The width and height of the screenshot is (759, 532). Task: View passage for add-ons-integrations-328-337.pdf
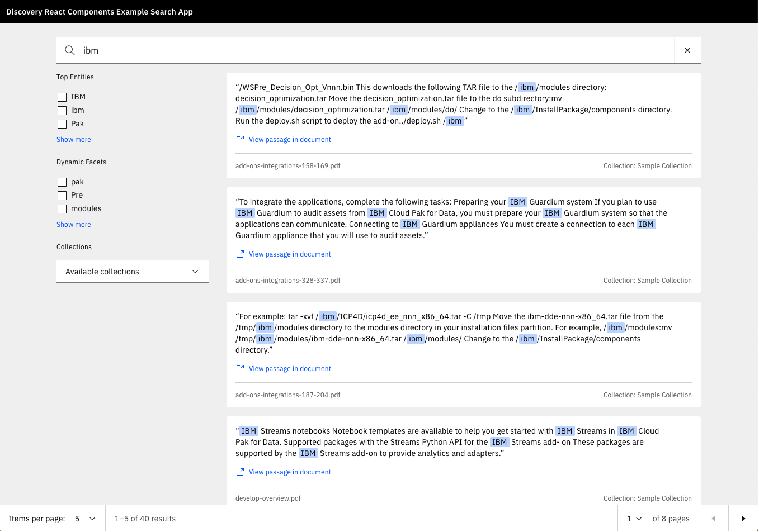290,254
